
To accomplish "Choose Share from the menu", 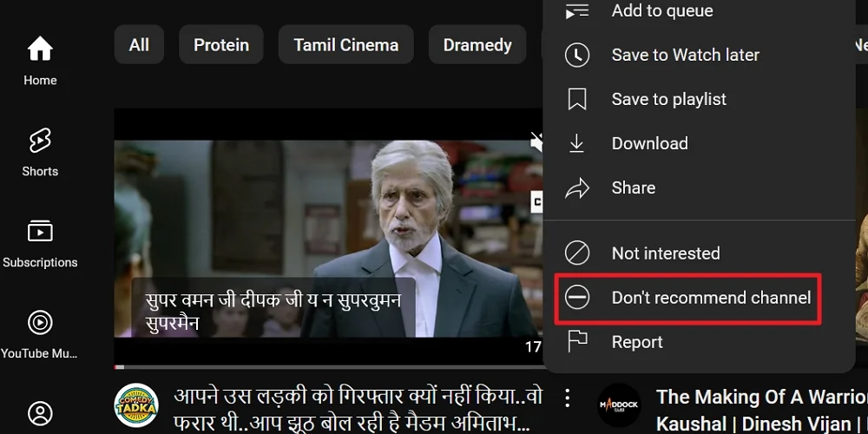I will tap(633, 187).
